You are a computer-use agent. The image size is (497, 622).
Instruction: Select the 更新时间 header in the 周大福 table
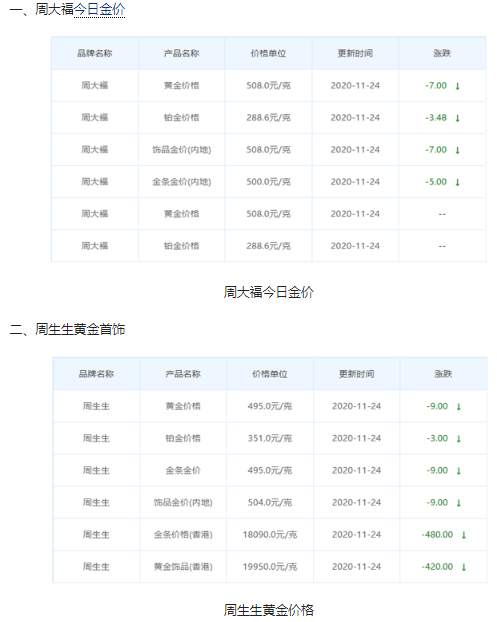click(x=355, y=53)
